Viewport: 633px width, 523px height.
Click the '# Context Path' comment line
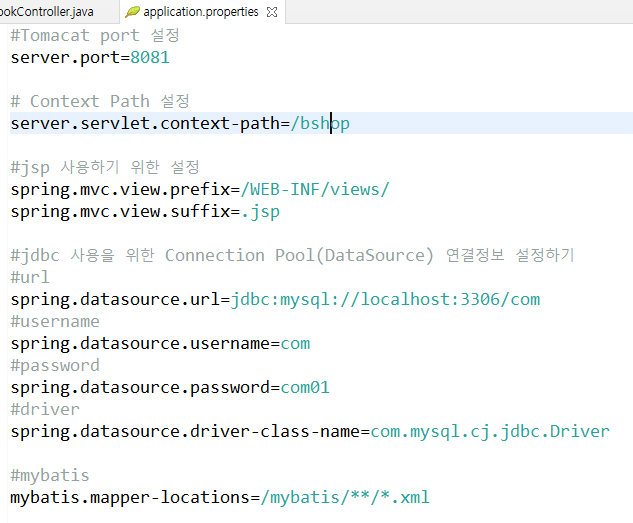[x=100, y=101]
